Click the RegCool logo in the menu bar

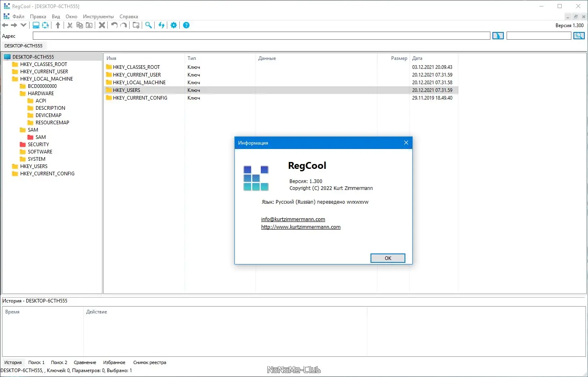(x=6, y=16)
